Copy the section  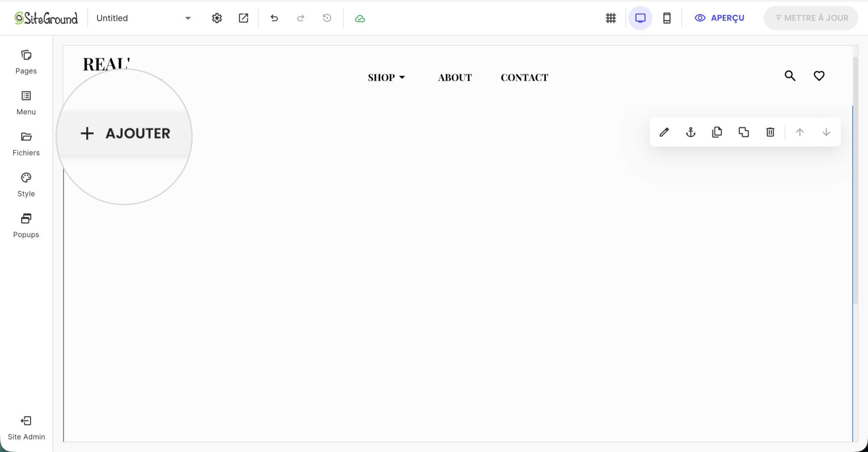click(717, 132)
